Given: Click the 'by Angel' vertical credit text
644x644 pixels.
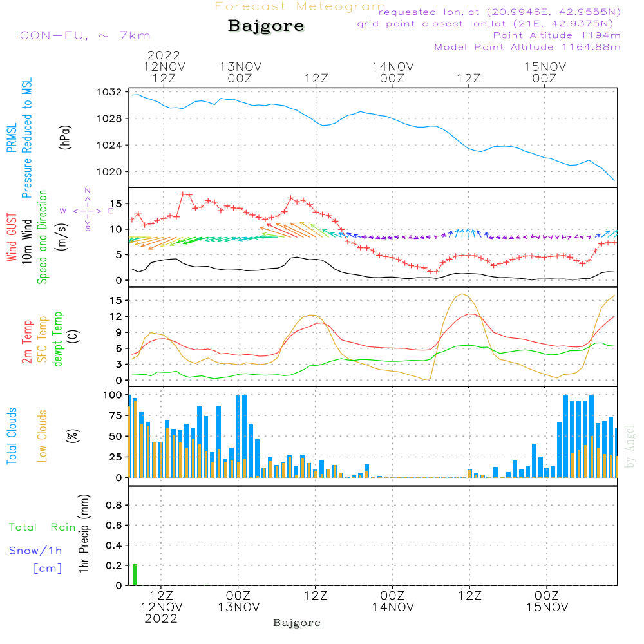Looking at the screenshot, I should [x=630, y=446].
